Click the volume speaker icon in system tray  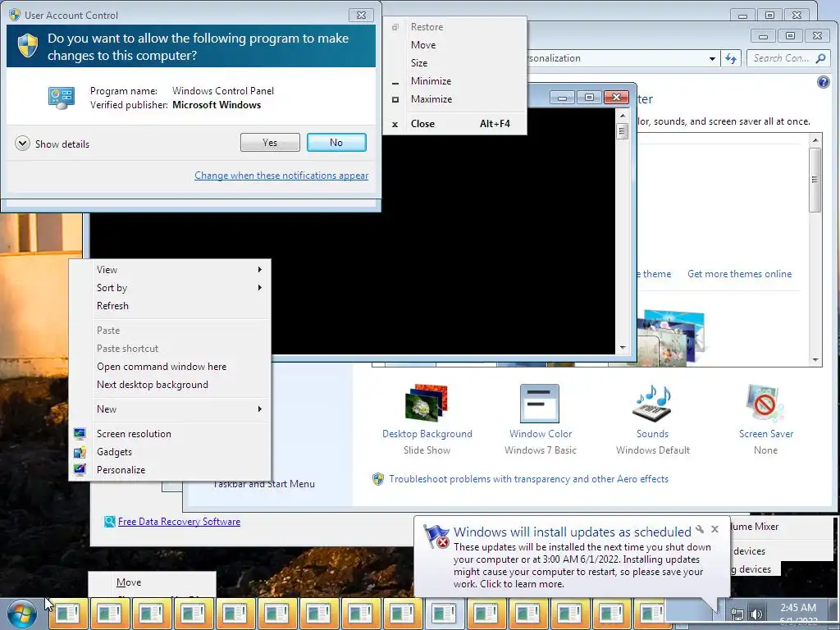[756, 614]
